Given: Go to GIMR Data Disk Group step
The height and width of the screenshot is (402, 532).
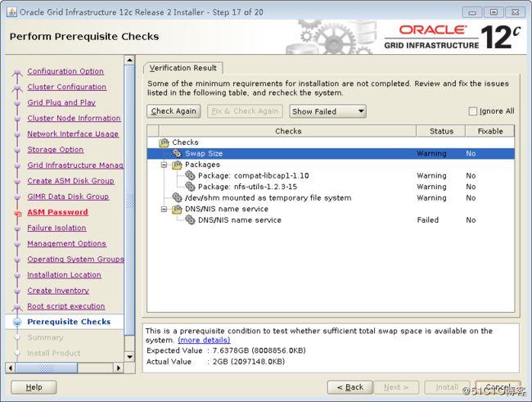Looking at the screenshot, I should tap(68, 196).
